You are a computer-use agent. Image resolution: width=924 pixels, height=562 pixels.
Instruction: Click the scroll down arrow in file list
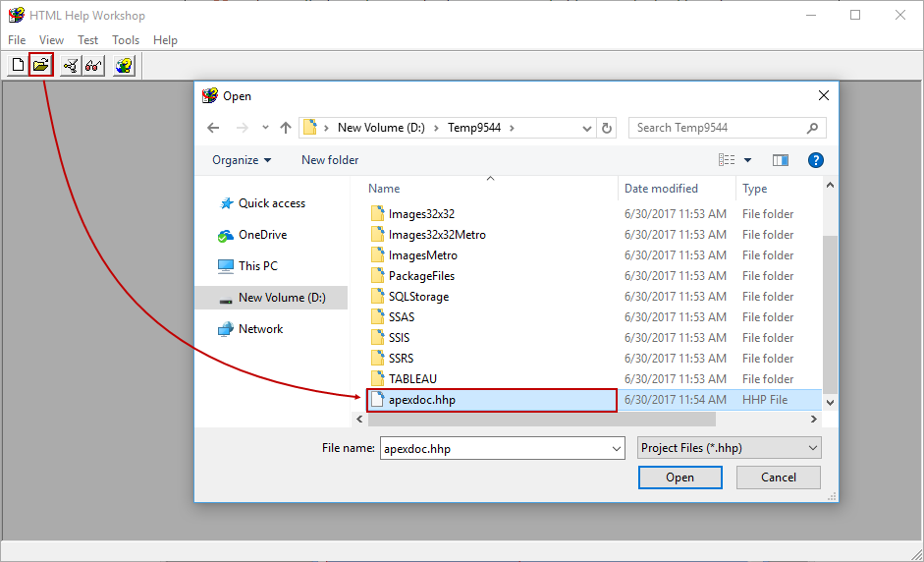(x=830, y=402)
